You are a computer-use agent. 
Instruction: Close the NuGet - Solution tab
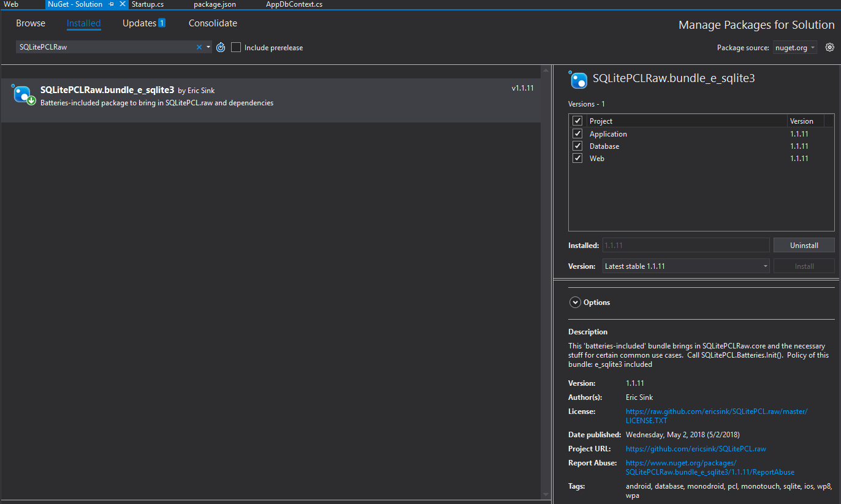click(x=123, y=4)
